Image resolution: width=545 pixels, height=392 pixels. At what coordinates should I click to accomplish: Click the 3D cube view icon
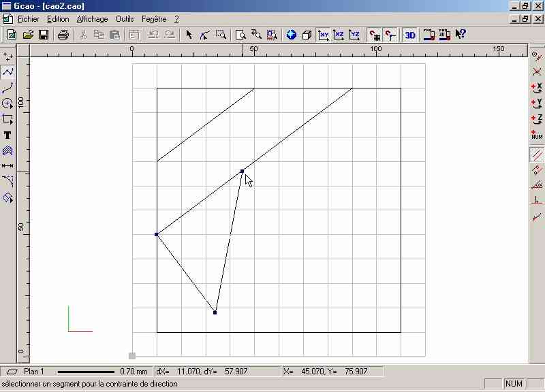(307, 35)
